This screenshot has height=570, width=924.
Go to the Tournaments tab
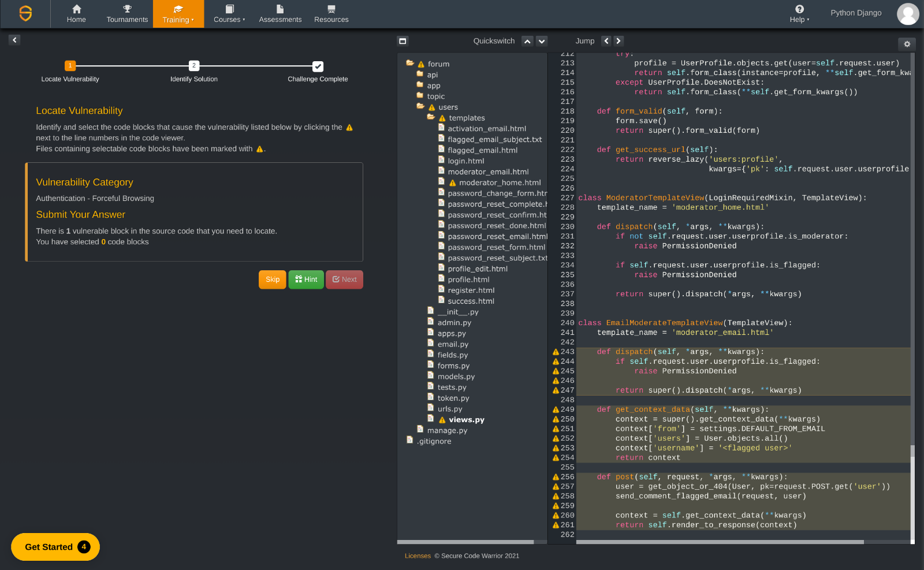pyautogui.click(x=127, y=14)
